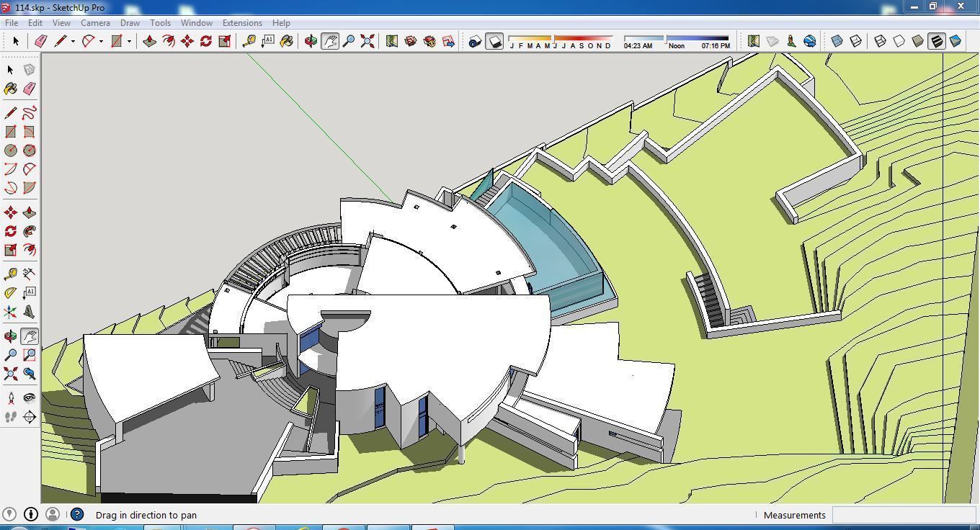Click the sign-in user icon in the status bar
Viewport: 980px width, 530px height.
(x=52, y=514)
